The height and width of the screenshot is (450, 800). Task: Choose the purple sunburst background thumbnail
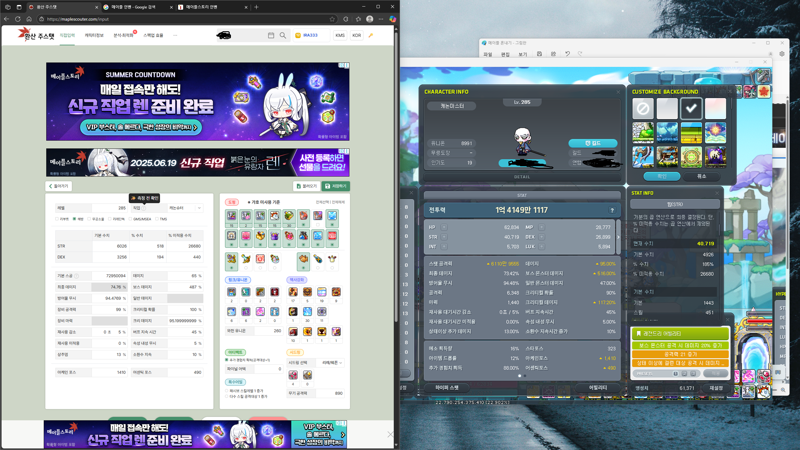click(x=715, y=133)
